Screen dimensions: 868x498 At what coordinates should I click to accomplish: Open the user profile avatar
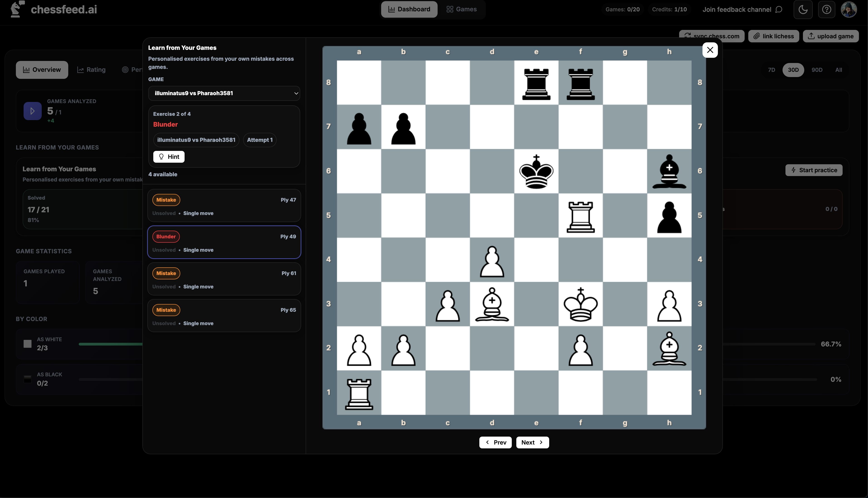pyautogui.click(x=848, y=9)
